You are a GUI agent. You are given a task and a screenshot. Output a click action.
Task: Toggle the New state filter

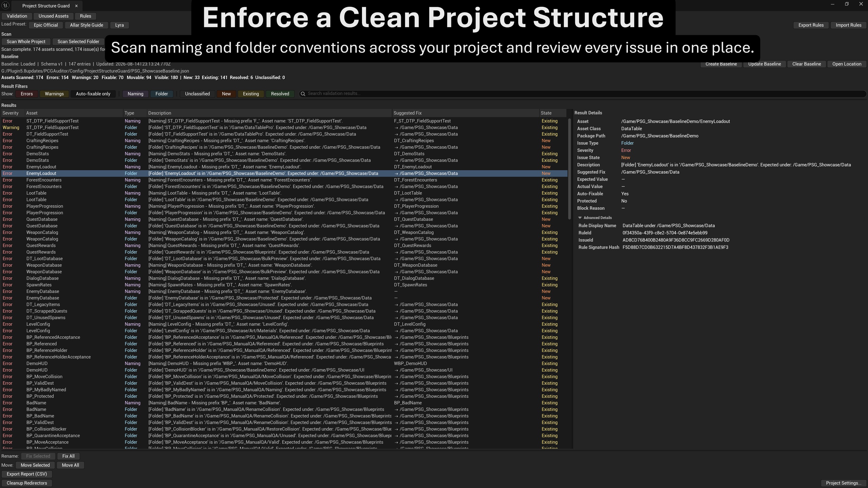pos(226,94)
